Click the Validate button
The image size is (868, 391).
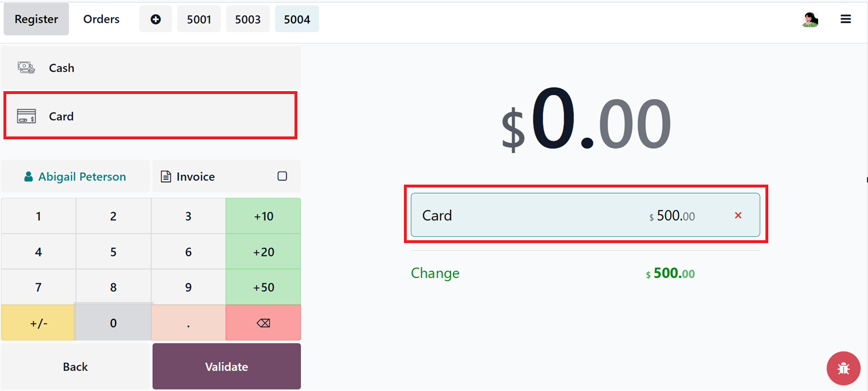[x=226, y=367]
